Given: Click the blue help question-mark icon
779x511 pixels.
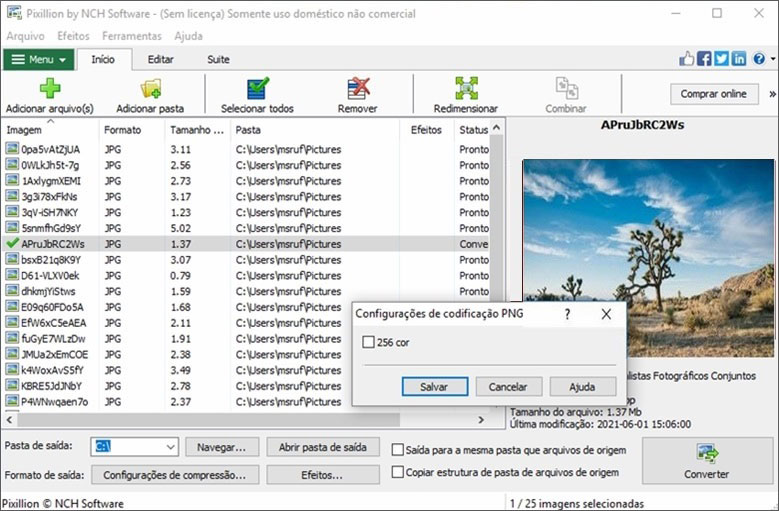Looking at the screenshot, I should tap(759, 59).
